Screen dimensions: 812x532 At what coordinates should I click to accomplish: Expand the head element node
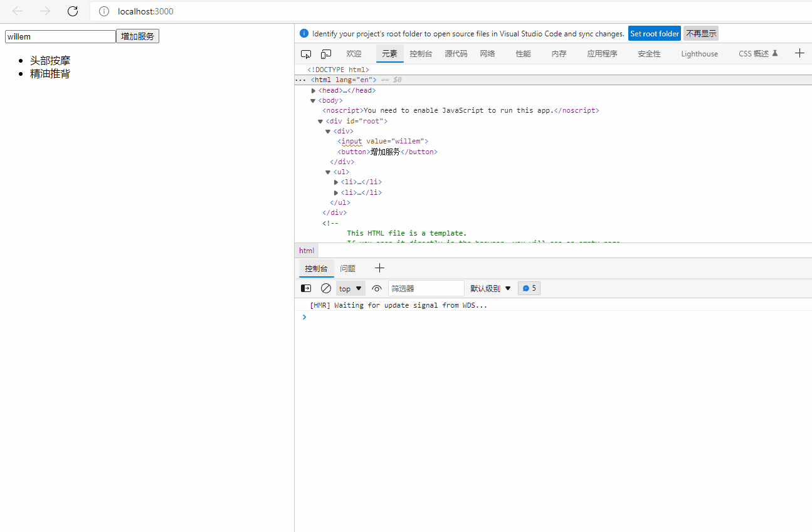click(x=314, y=91)
